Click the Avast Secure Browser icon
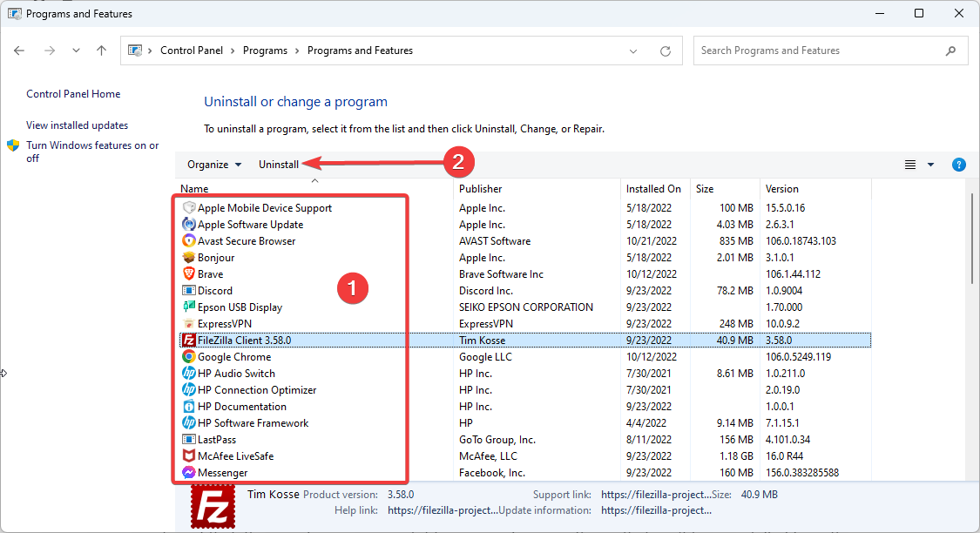This screenshot has width=980, height=533. point(189,240)
